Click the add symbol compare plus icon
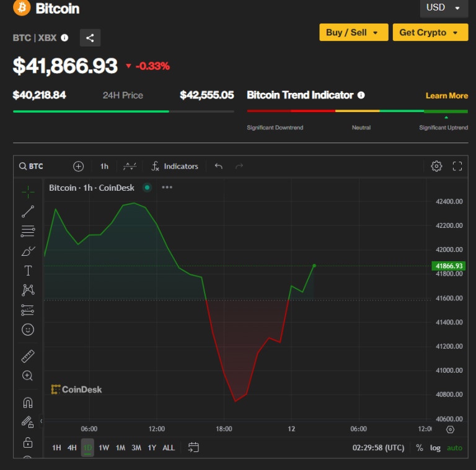 tap(78, 166)
